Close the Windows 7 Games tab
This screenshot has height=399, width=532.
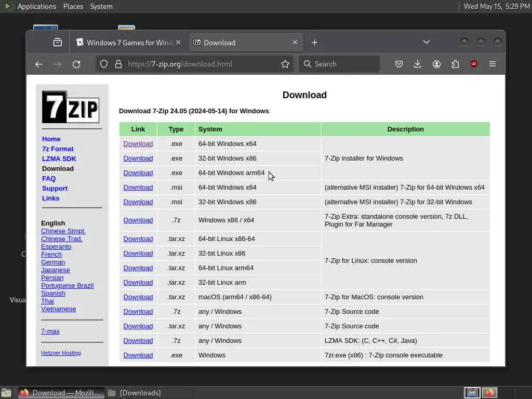point(179,42)
